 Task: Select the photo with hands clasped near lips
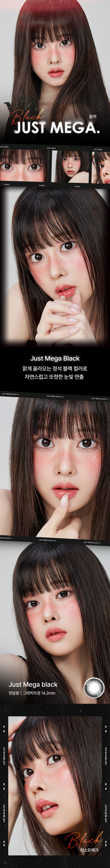[55, 266]
